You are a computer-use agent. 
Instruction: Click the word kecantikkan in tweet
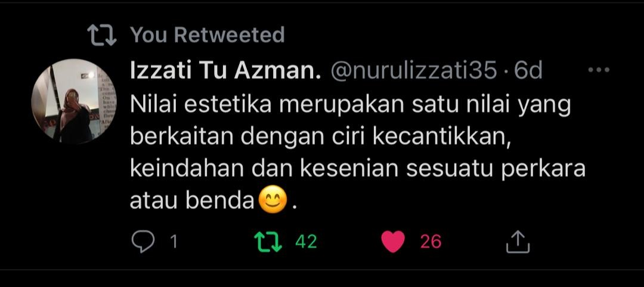(x=442, y=138)
